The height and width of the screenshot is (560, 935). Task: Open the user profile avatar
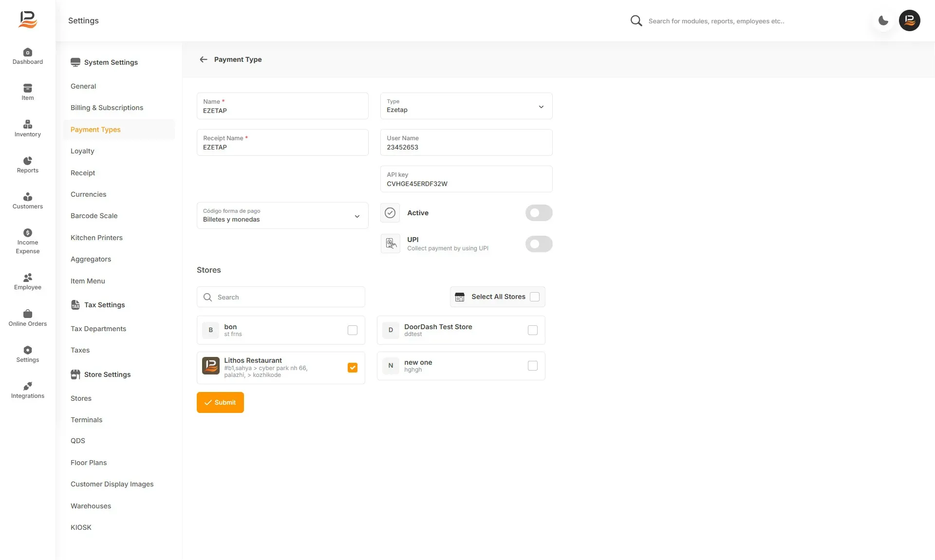tap(909, 20)
